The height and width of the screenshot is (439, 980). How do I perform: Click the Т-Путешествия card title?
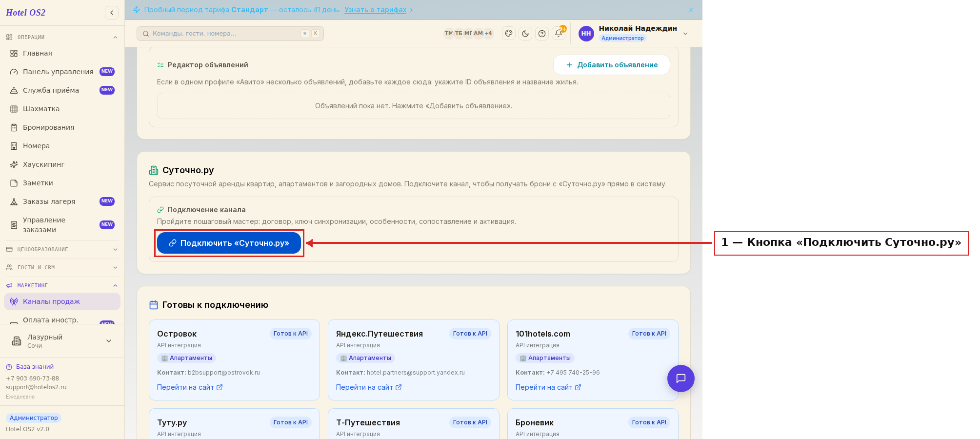coord(368,422)
